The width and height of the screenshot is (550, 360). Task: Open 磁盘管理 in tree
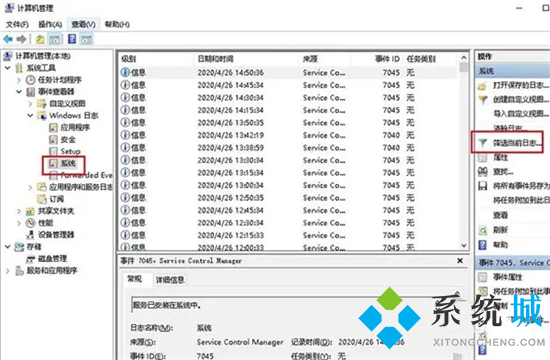click(x=52, y=259)
